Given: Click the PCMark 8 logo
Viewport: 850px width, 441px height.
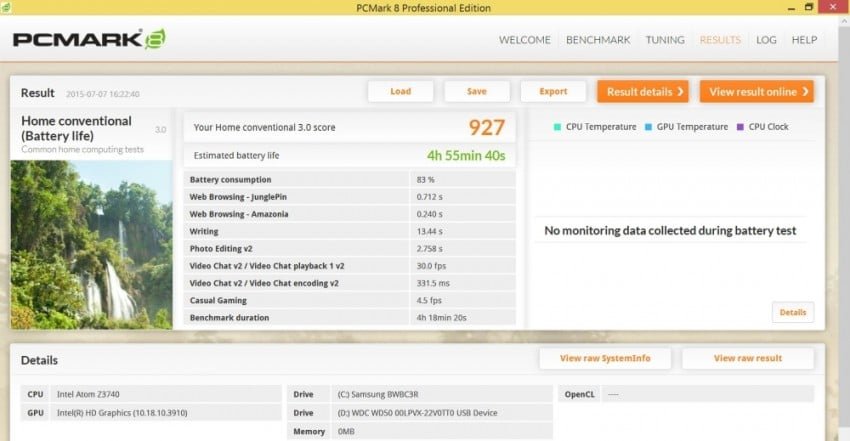Looking at the screenshot, I should pyautogui.click(x=89, y=40).
